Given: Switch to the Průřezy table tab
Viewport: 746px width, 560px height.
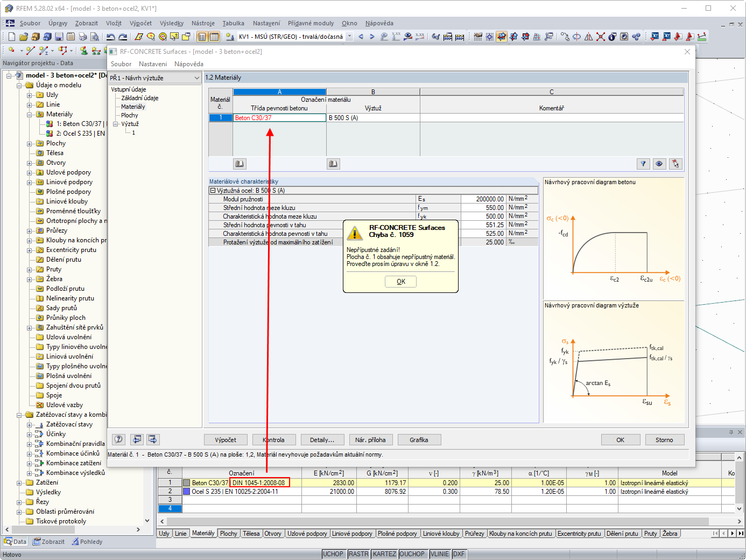Looking at the screenshot, I should 475,534.
